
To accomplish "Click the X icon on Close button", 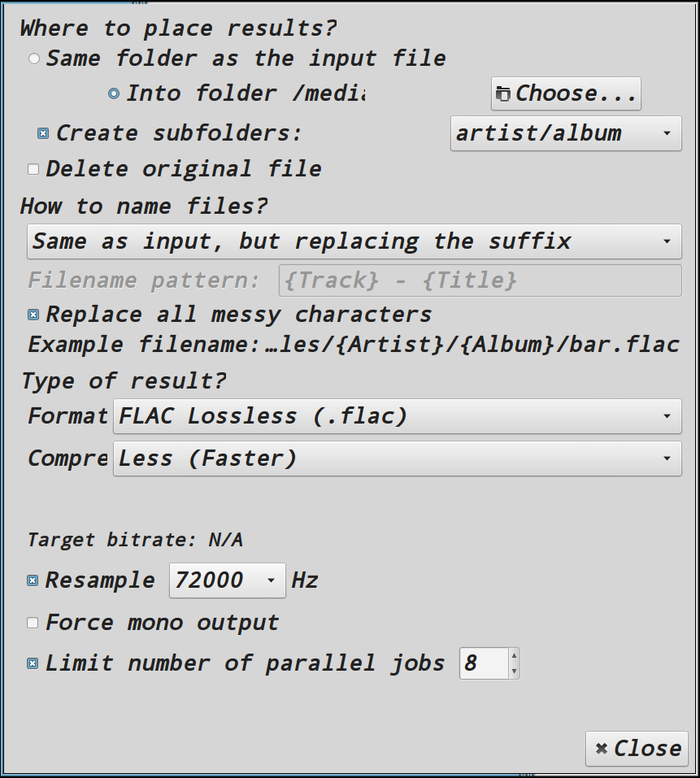I will 602,749.
